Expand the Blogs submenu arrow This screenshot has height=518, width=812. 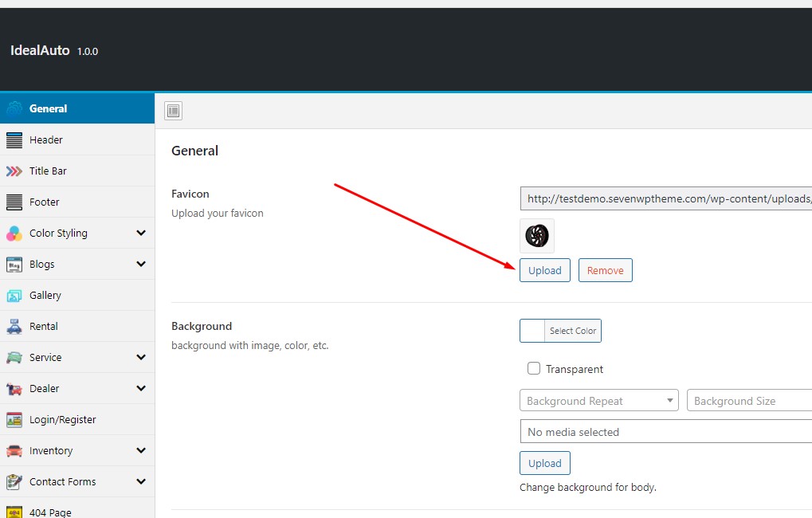click(141, 265)
